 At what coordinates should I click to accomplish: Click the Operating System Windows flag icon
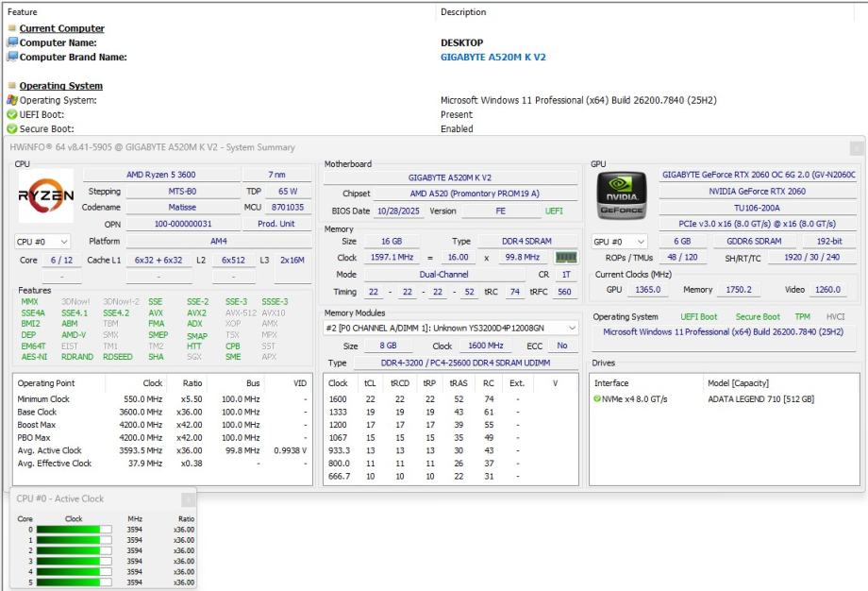click(x=12, y=100)
